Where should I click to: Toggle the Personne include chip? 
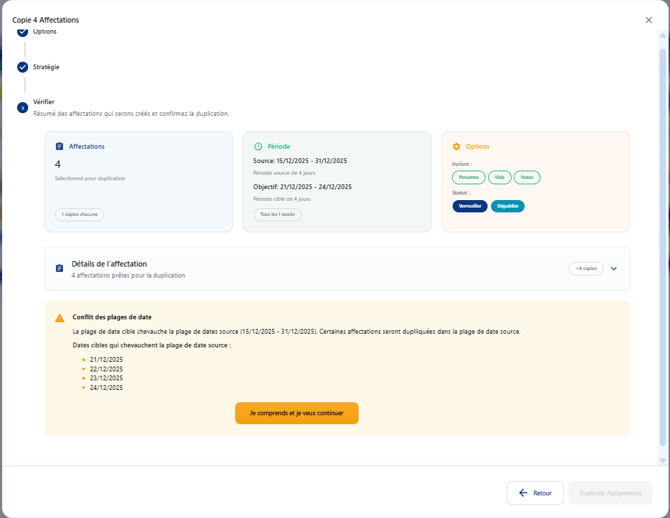click(x=468, y=177)
